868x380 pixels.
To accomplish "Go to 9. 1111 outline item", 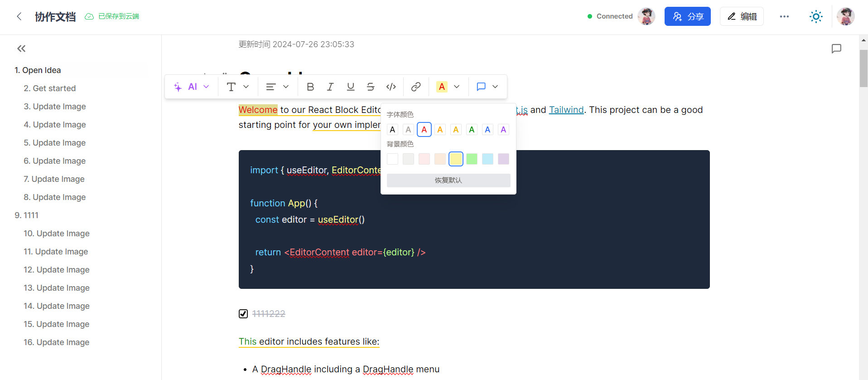I will coord(26,215).
